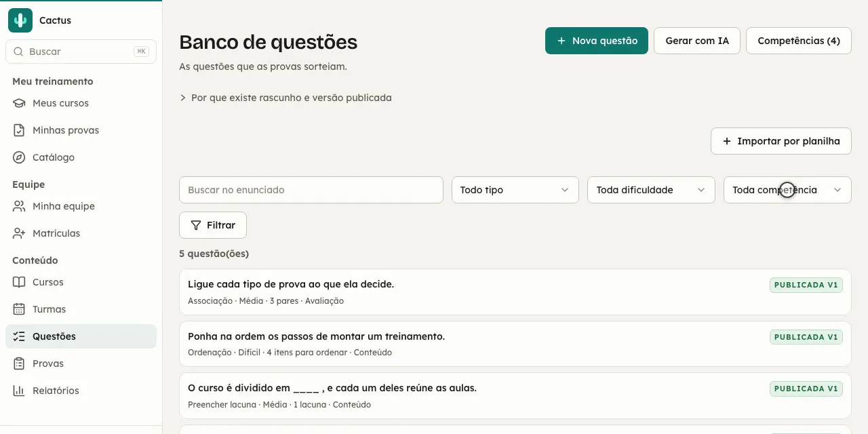Viewport: 868px width, 434px height.
Task: Click the Equipe section label
Action: pyautogui.click(x=28, y=184)
